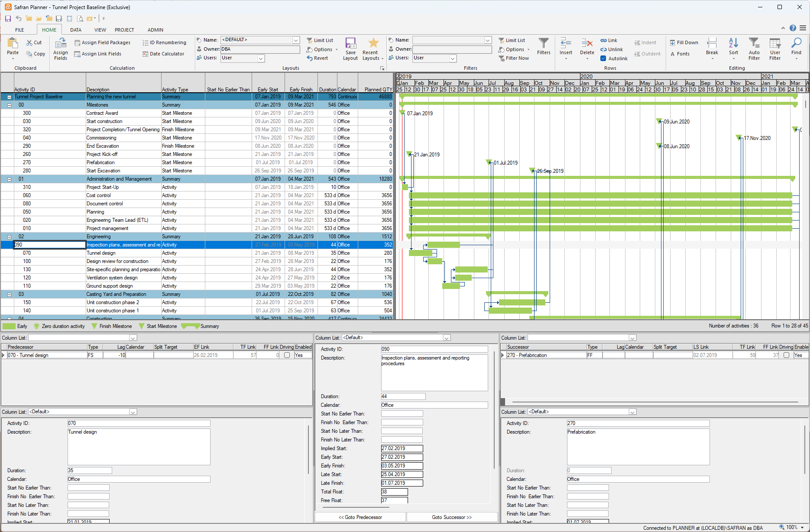Image resolution: width=810 pixels, height=532 pixels.
Task: Click the Sort A-Z icon
Action: coord(733,43)
